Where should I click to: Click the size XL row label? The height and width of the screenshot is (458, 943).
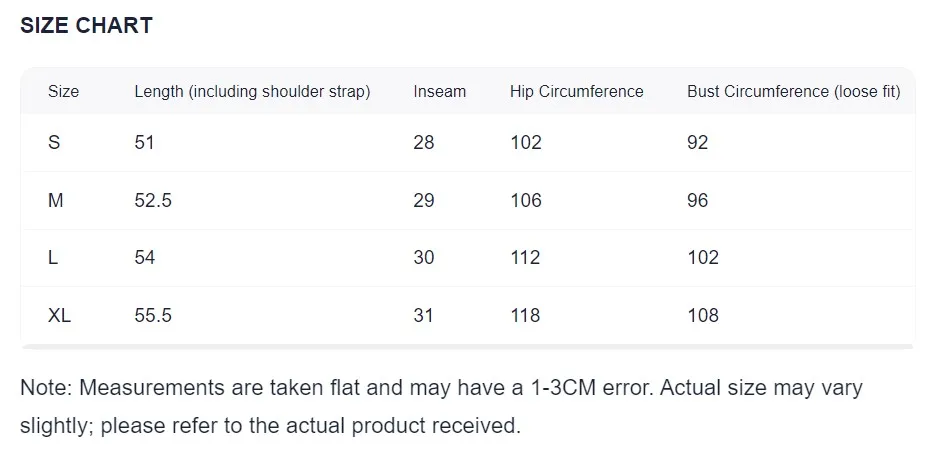(60, 316)
